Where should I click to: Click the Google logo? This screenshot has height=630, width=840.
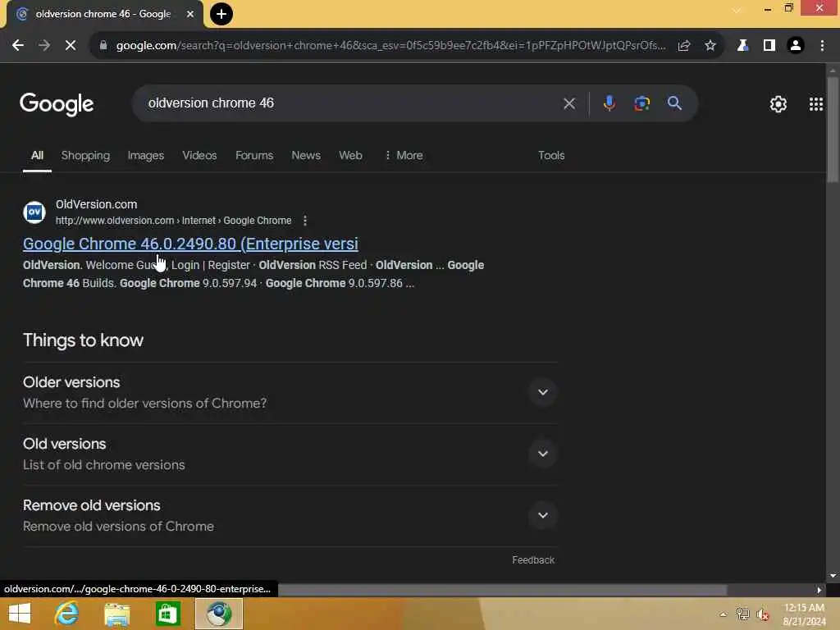point(57,104)
